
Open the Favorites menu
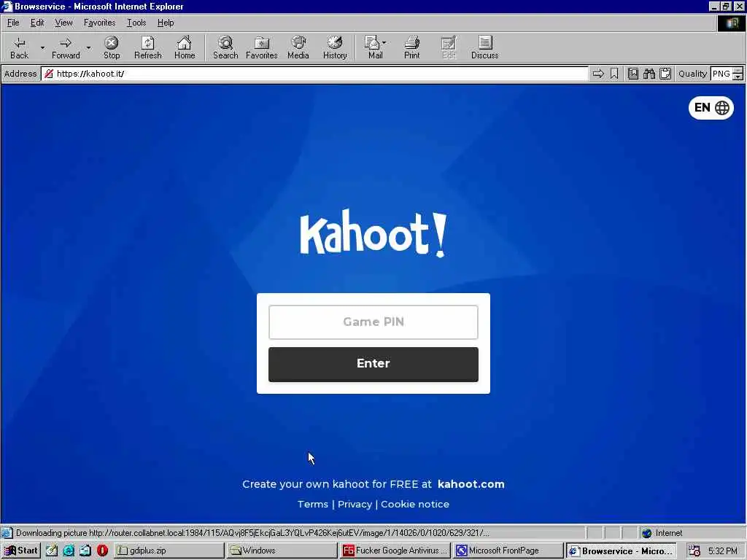99,23
